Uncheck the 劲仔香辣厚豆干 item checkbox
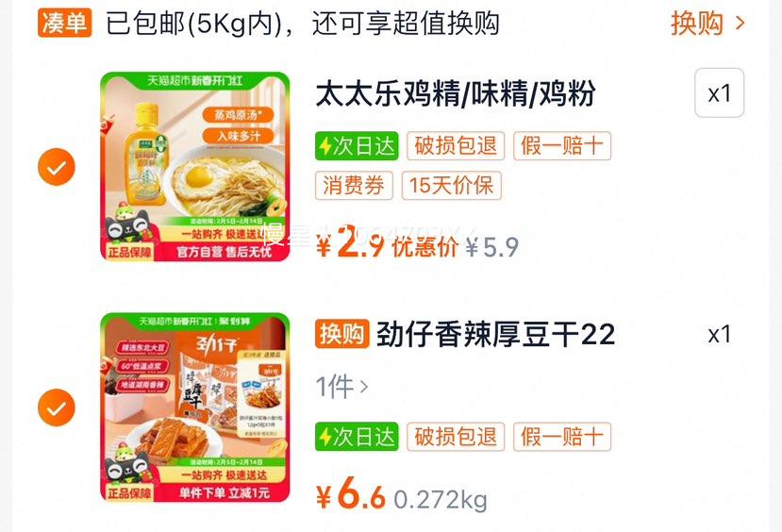782x532 pixels. click(x=57, y=407)
